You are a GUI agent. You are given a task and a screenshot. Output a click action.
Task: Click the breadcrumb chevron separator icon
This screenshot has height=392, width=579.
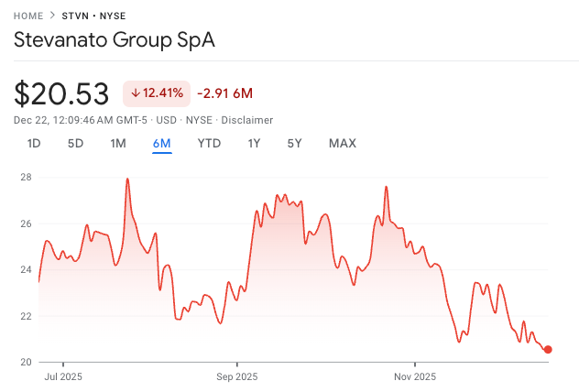point(52,16)
